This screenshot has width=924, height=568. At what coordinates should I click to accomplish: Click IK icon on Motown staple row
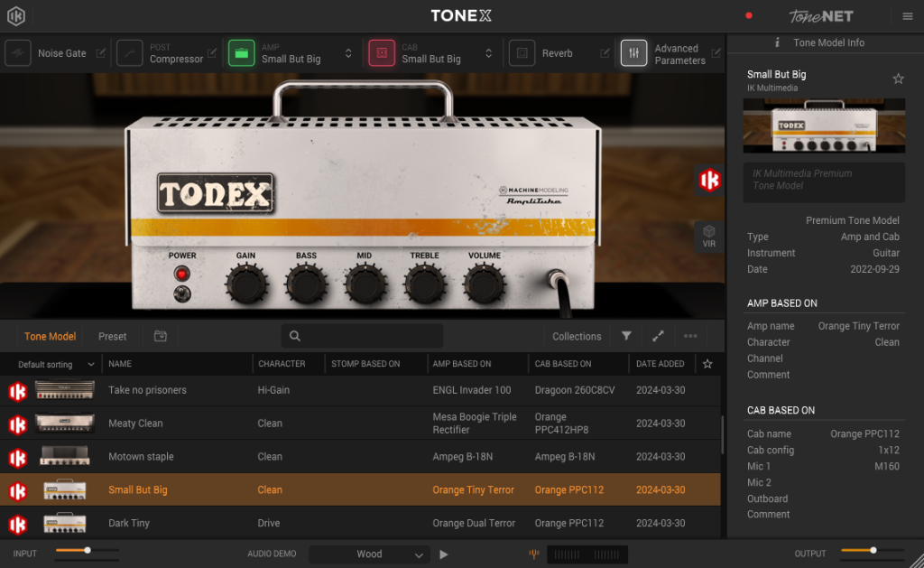(18, 459)
